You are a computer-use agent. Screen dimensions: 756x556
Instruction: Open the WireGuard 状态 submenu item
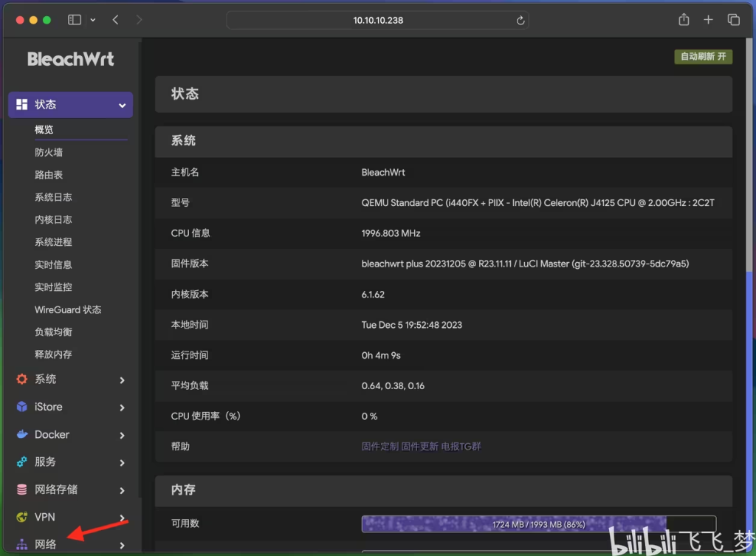point(68,309)
